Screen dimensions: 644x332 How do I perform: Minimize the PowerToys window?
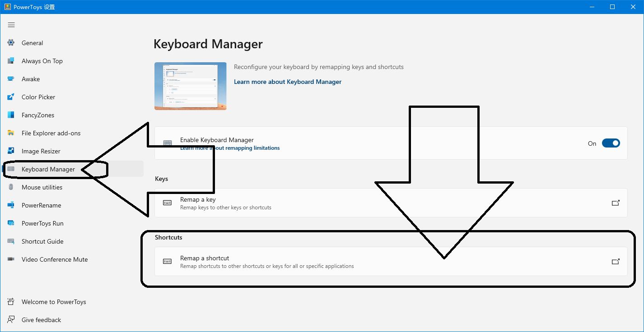point(592,7)
